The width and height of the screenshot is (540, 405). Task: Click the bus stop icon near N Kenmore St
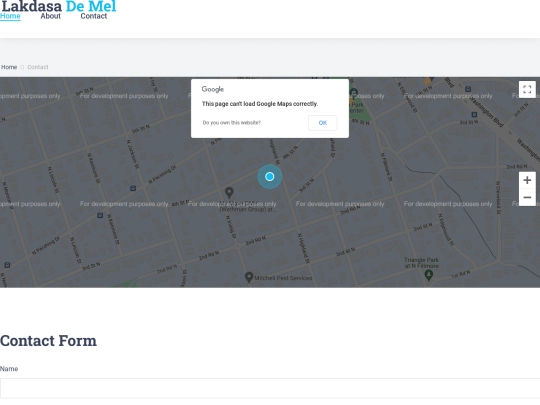[x=100, y=215]
